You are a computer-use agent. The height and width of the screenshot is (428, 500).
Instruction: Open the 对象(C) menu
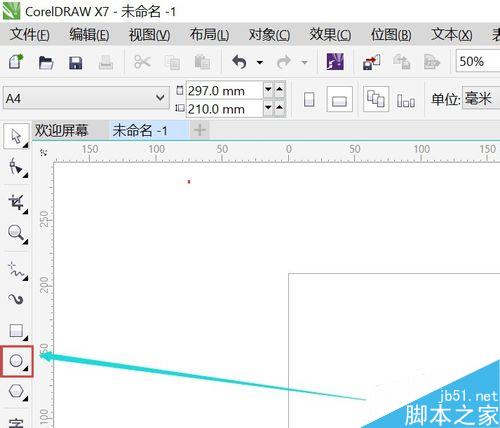[x=269, y=34]
